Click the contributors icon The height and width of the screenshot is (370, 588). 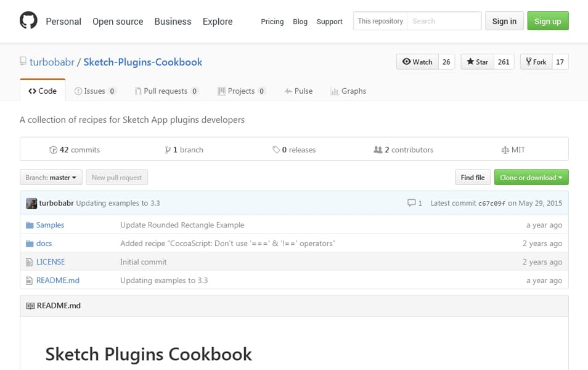[378, 149]
